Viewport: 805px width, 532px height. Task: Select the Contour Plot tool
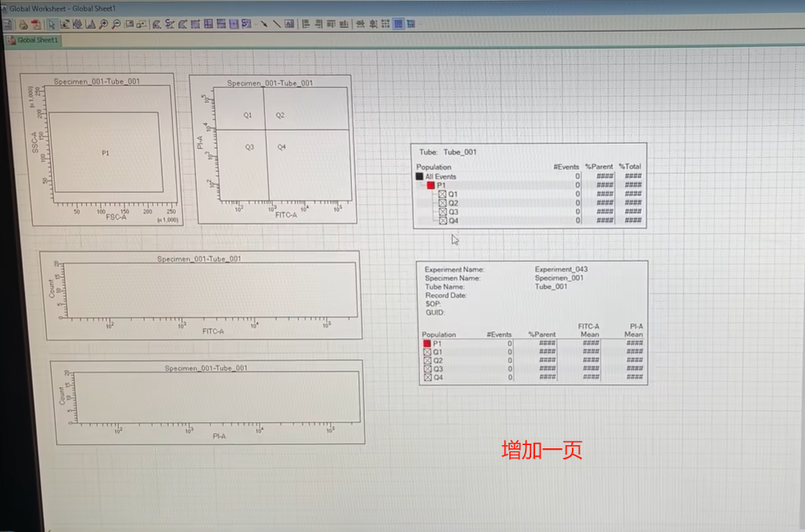(x=78, y=24)
